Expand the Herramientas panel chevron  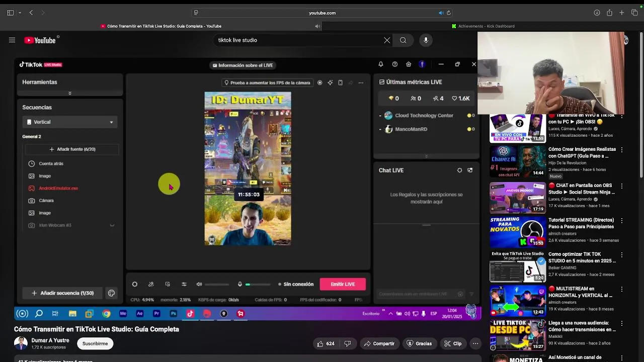coord(70,93)
